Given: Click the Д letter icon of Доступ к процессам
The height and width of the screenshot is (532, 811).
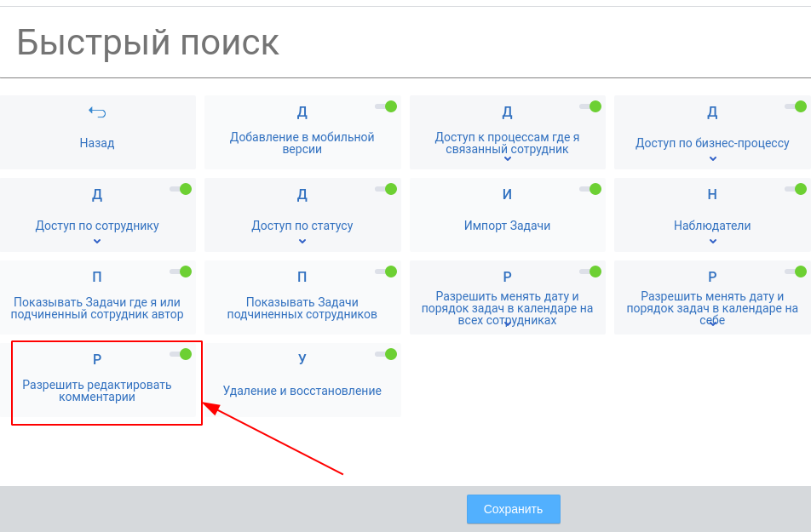Looking at the screenshot, I should [x=508, y=112].
